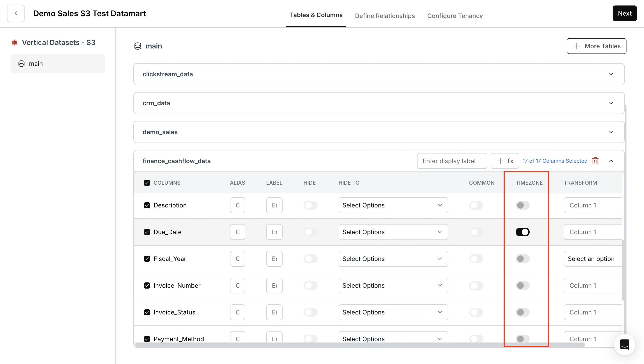The image size is (644, 364).
Task: Click the Alias field for Description
Action: tap(237, 205)
